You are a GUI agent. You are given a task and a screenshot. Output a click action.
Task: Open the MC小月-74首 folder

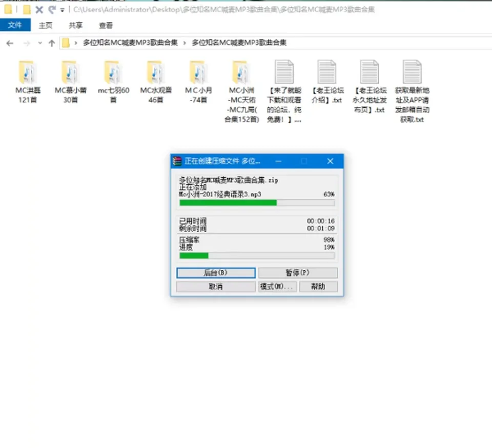coord(198,81)
